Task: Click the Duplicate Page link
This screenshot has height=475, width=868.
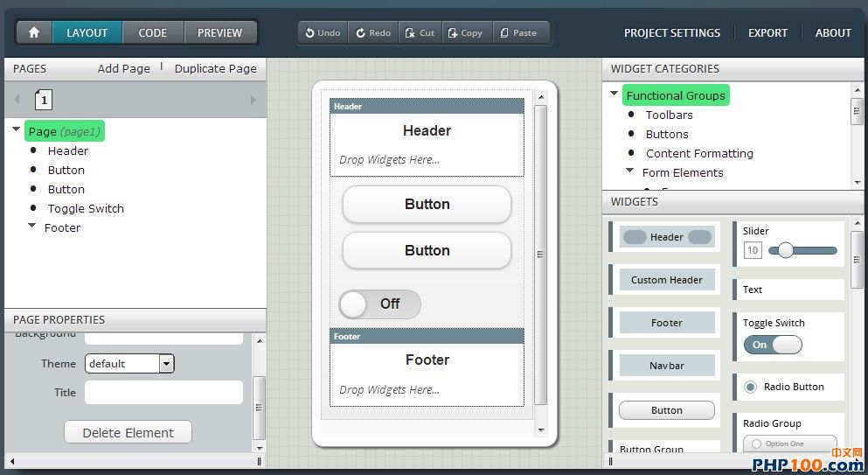Action: [215, 68]
